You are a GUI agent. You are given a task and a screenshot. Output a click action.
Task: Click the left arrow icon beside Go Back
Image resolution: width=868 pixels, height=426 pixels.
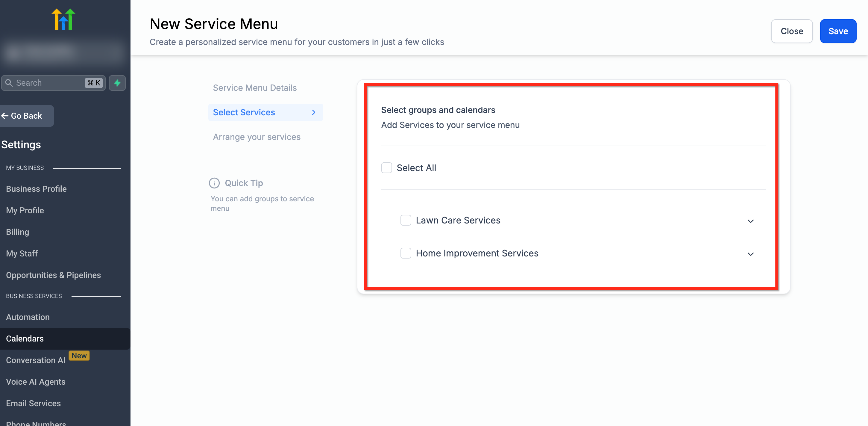(x=5, y=116)
